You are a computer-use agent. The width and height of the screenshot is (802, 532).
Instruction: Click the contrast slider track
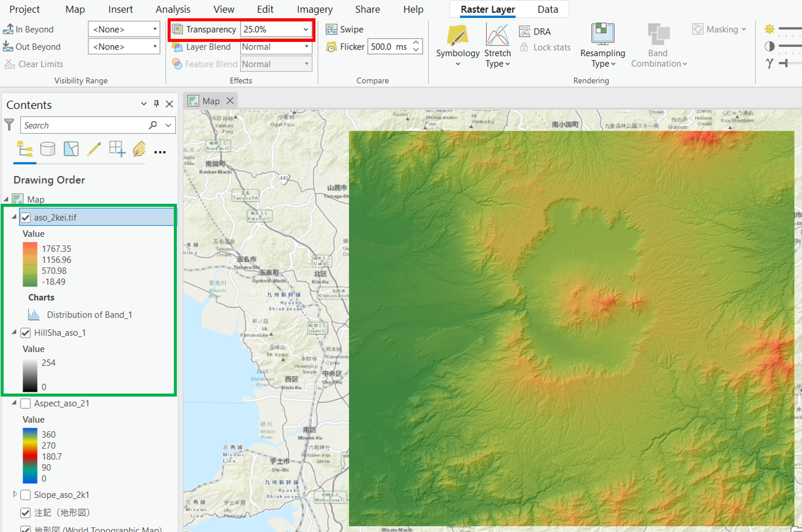coord(790,46)
